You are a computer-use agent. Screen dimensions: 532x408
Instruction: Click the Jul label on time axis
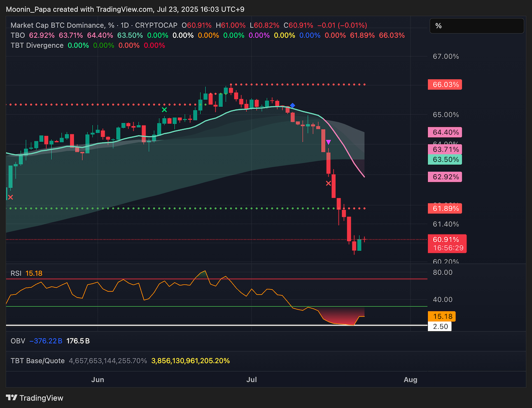pyautogui.click(x=252, y=380)
